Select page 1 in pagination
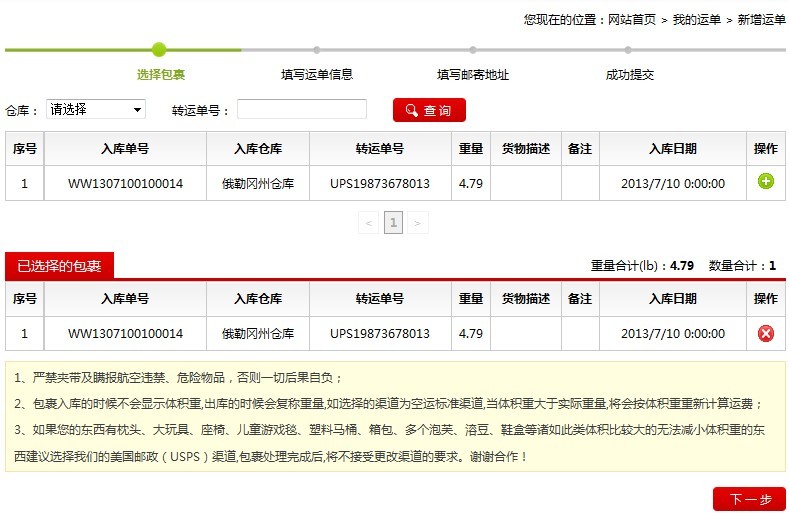This screenshot has width=789, height=513. pyautogui.click(x=393, y=223)
